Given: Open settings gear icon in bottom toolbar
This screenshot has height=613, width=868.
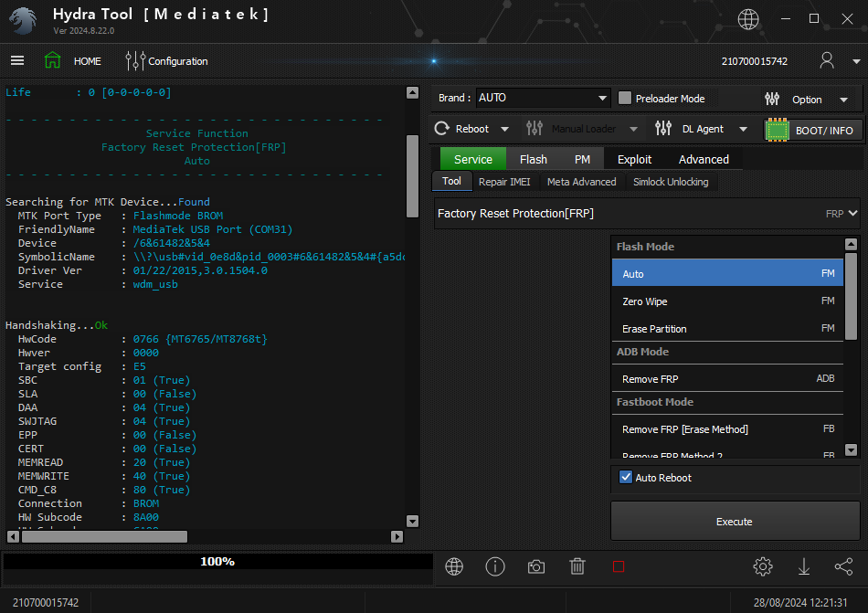Looking at the screenshot, I should pyautogui.click(x=763, y=566).
